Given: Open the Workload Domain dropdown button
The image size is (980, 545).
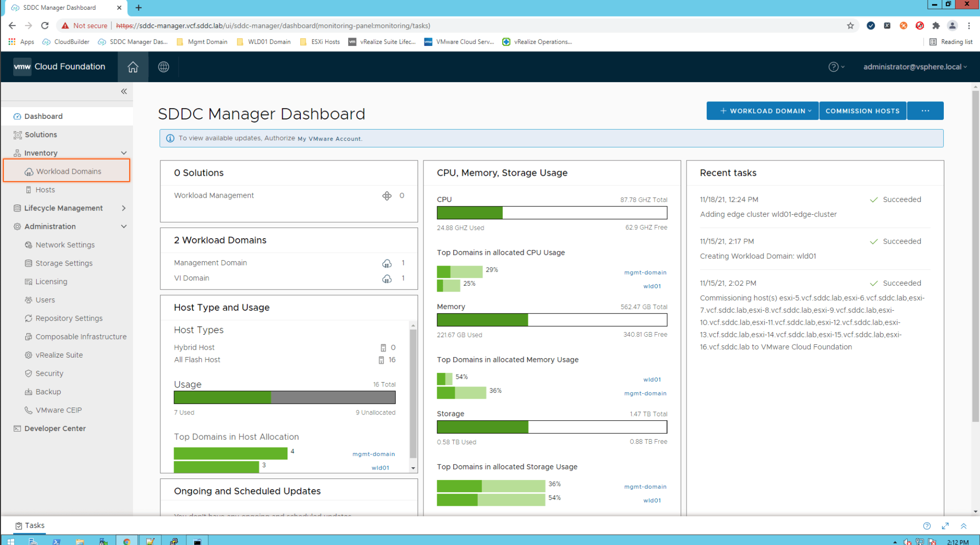Looking at the screenshot, I should [762, 111].
